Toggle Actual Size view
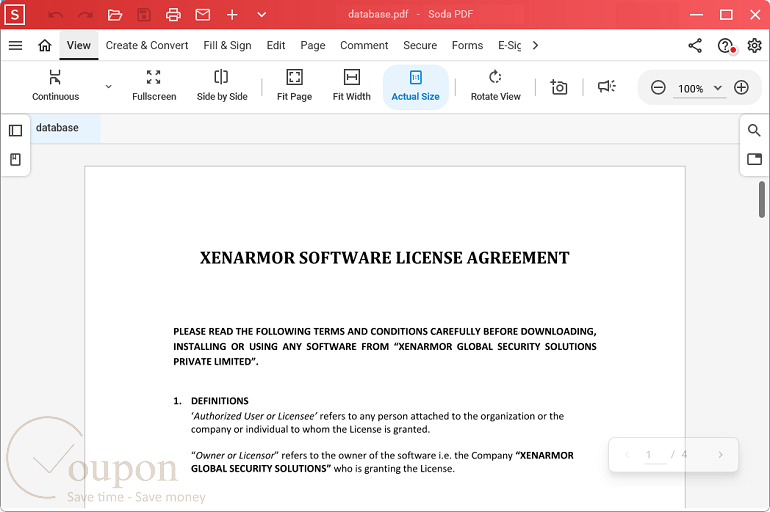 pos(415,87)
